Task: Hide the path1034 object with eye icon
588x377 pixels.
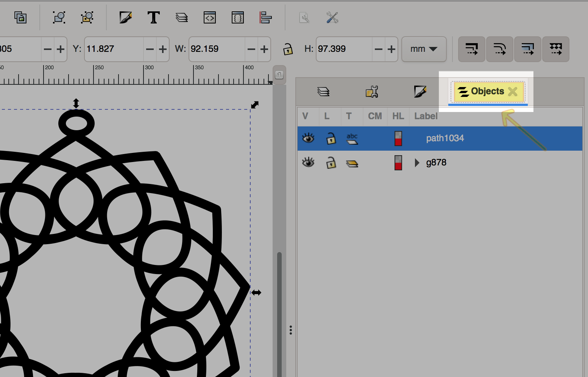Action: coord(308,138)
